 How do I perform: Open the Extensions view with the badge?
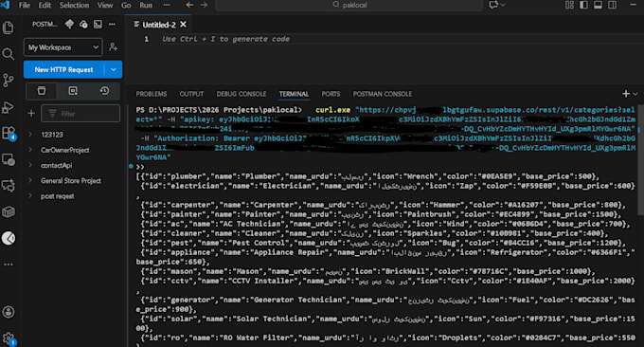9,134
